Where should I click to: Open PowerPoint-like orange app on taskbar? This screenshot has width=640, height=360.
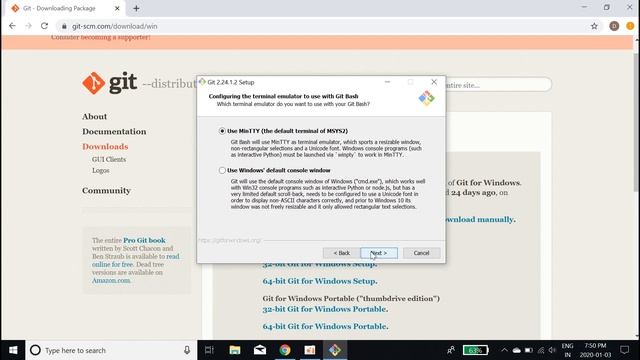point(310,350)
